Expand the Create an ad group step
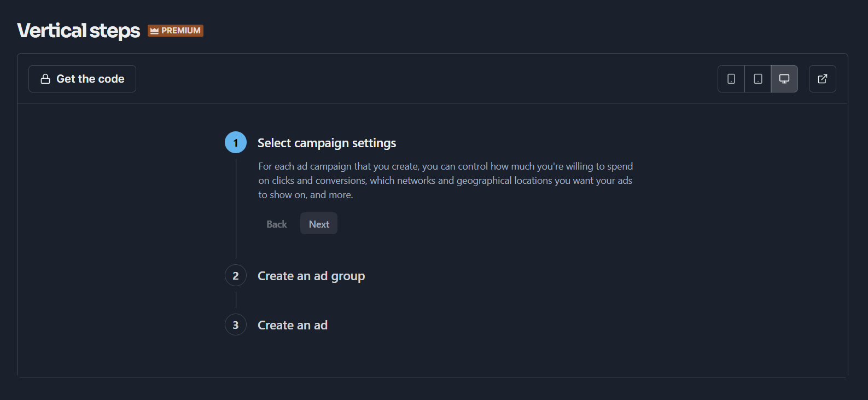 click(311, 276)
